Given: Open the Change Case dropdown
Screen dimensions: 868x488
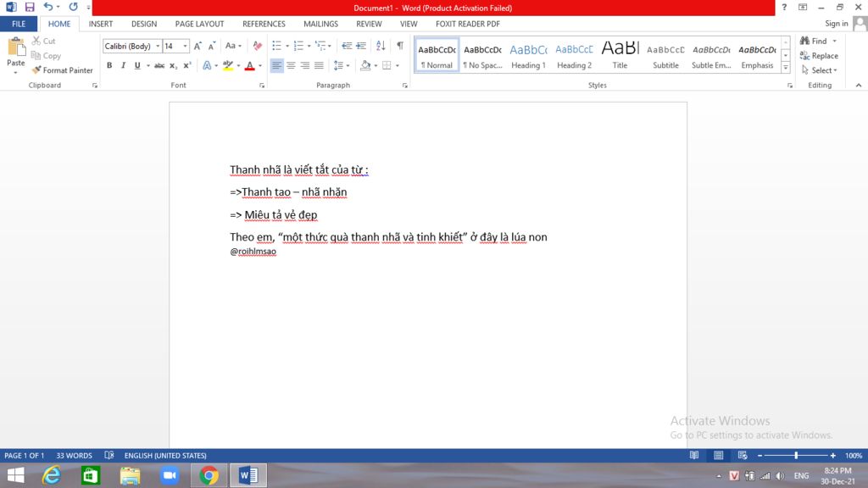Looking at the screenshot, I should 233,46.
